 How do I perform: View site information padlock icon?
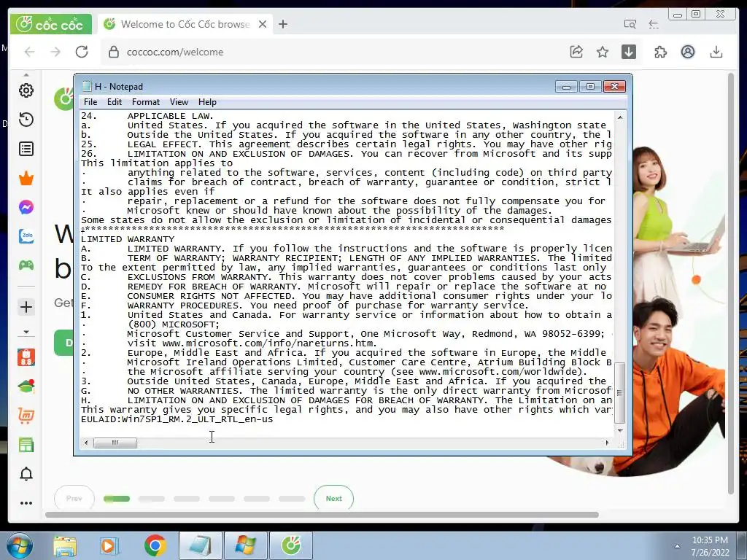coord(113,52)
